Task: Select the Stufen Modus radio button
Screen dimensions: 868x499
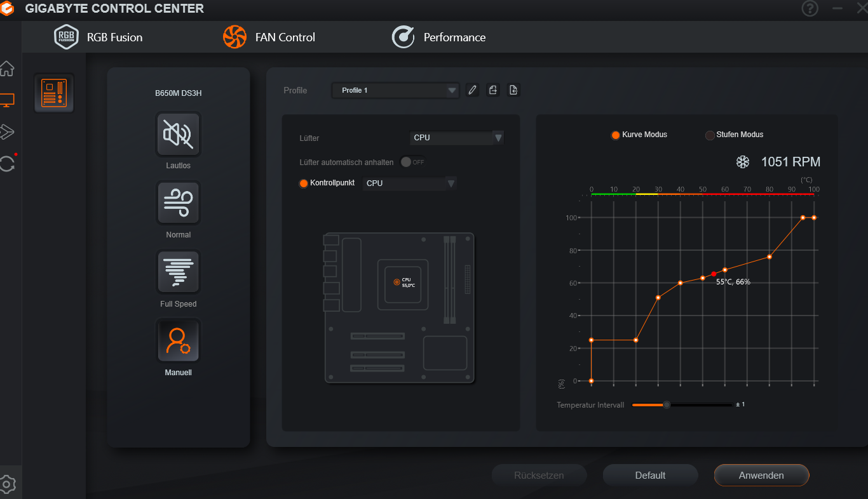Action: [x=710, y=135]
